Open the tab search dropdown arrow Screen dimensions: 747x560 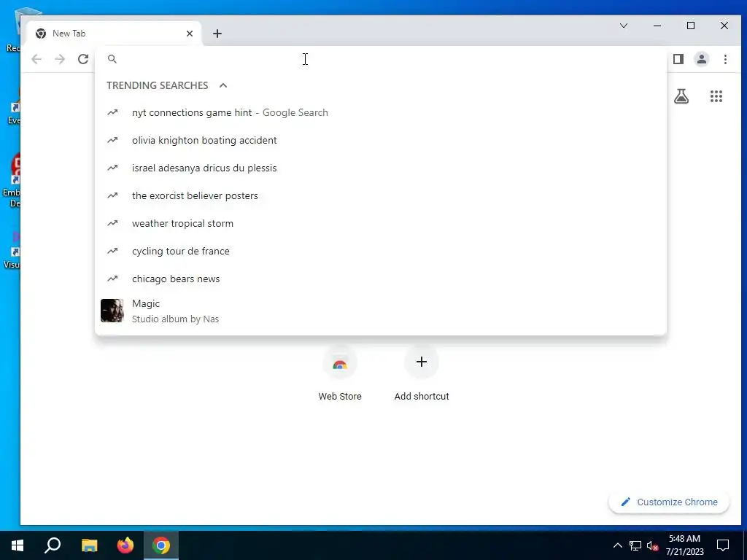tap(624, 26)
